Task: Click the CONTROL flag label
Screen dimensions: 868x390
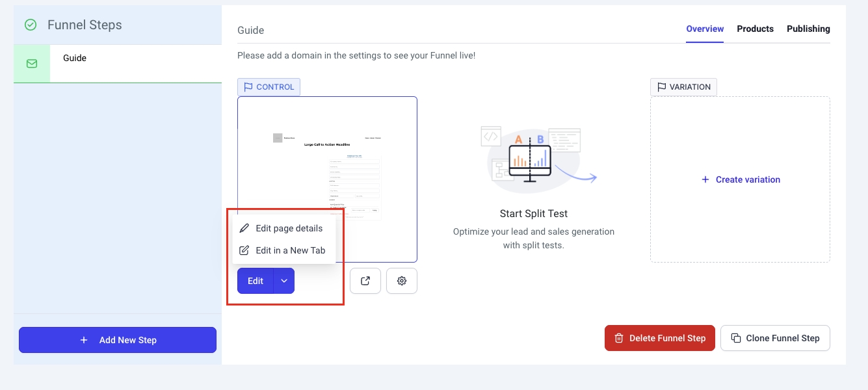Action: pyautogui.click(x=269, y=87)
